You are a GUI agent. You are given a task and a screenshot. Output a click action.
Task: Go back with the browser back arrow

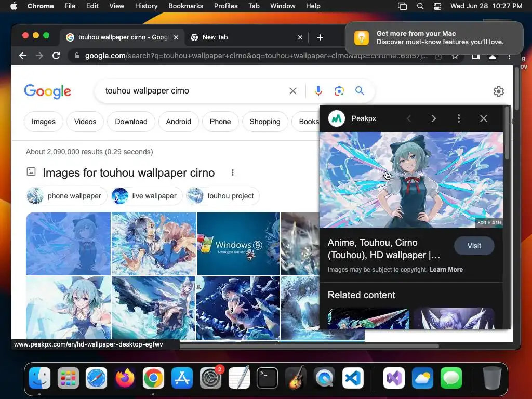pos(23,56)
